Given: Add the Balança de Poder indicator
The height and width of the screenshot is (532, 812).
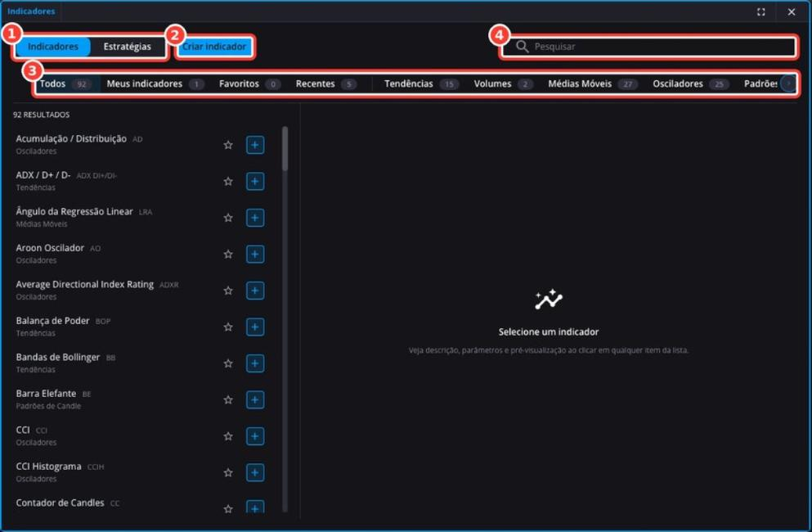Looking at the screenshot, I should [255, 327].
